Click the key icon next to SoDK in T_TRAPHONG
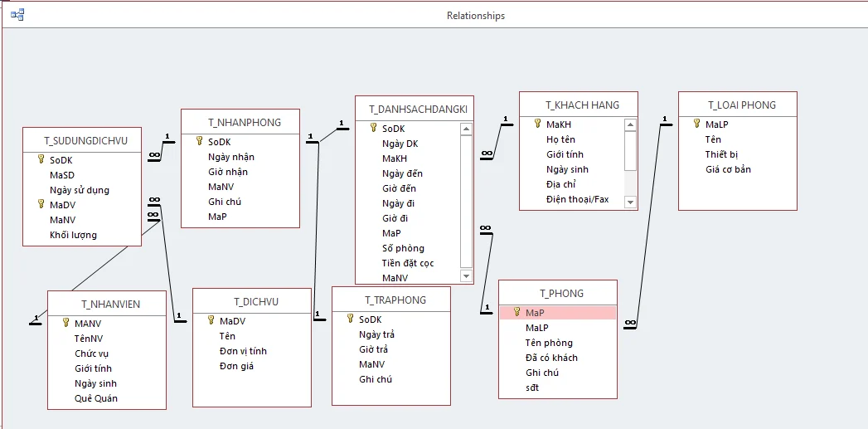This screenshot has width=868, height=429. (x=350, y=319)
